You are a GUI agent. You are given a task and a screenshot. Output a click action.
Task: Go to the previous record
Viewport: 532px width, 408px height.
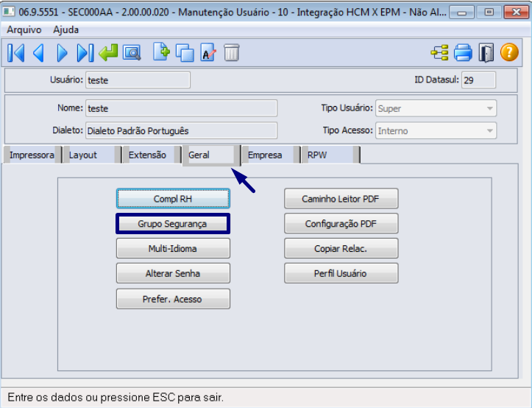point(38,53)
